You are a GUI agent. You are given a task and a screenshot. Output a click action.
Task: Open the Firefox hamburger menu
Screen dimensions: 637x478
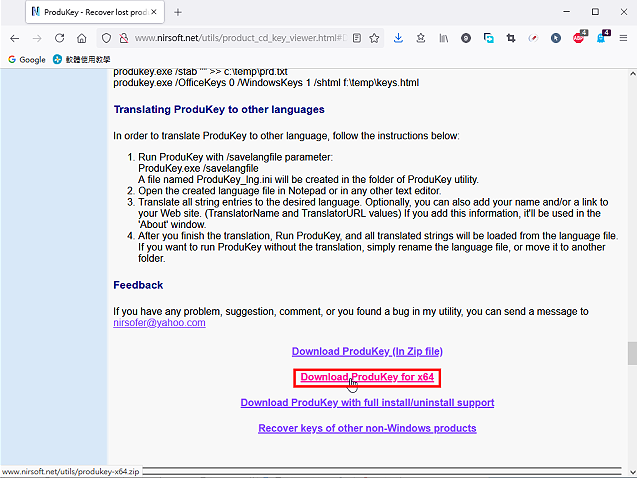click(623, 38)
